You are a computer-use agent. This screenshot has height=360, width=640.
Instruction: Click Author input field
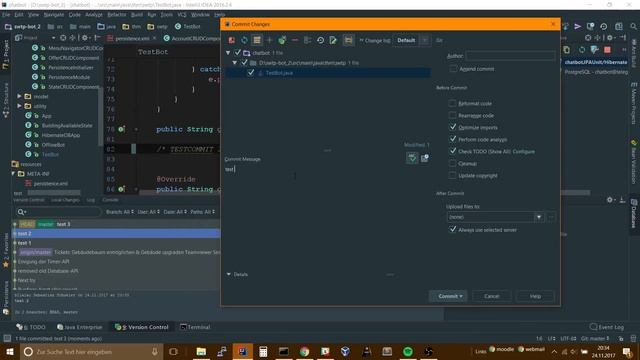(x=510, y=56)
